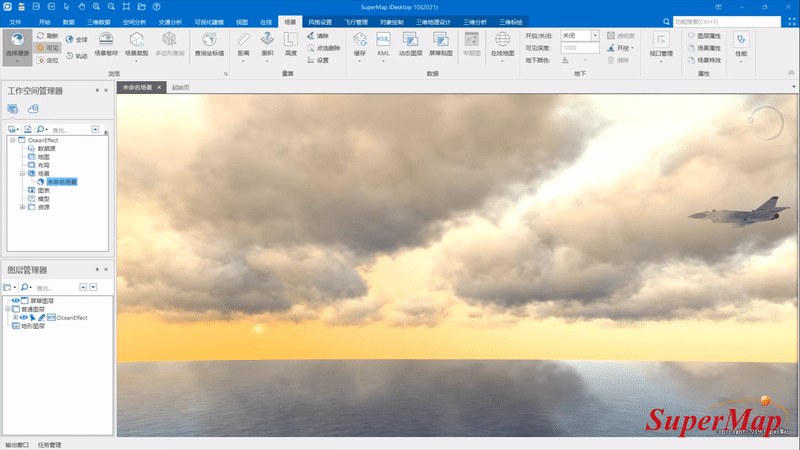This screenshot has width=800, height=450.
Task: Click the 场景属性 scene properties button
Action: tap(704, 48)
